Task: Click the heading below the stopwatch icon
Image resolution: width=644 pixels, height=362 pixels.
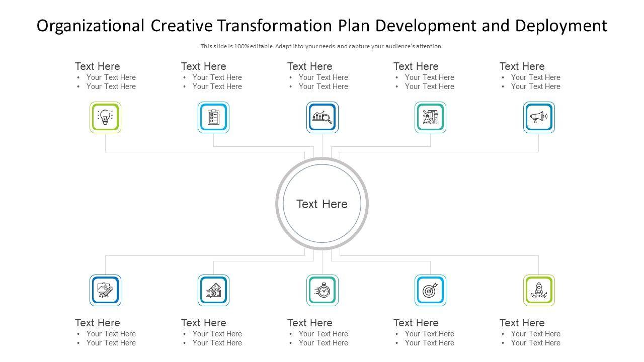Action: click(x=309, y=323)
